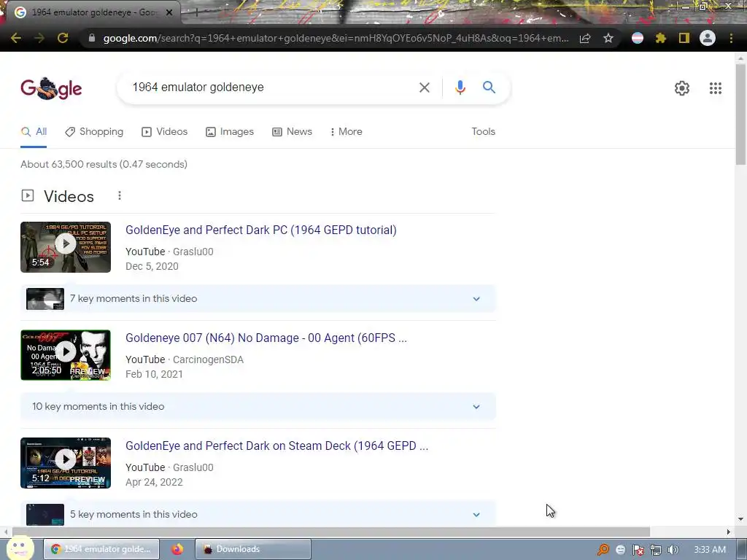Open the striped flag extension icon
The height and width of the screenshot is (560, 747).
pyautogui.click(x=638, y=38)
